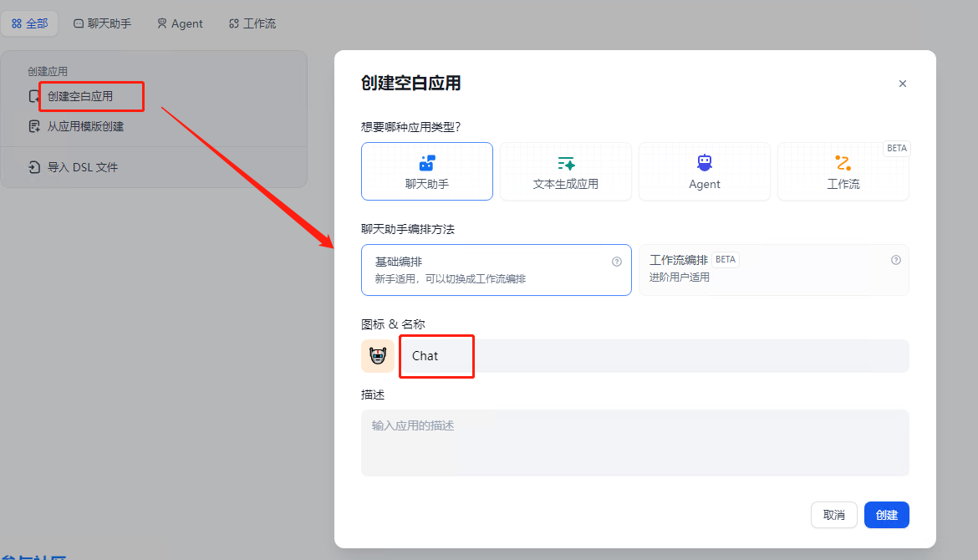This screenshot has height=560, width=978.
Task: Open the 聊天助手 filter tab
Action: coord(103,23)
